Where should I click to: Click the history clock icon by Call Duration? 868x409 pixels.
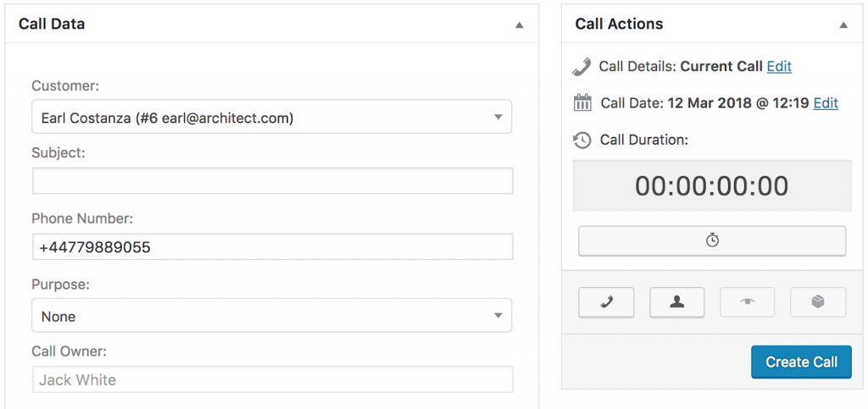click(582, 140)
